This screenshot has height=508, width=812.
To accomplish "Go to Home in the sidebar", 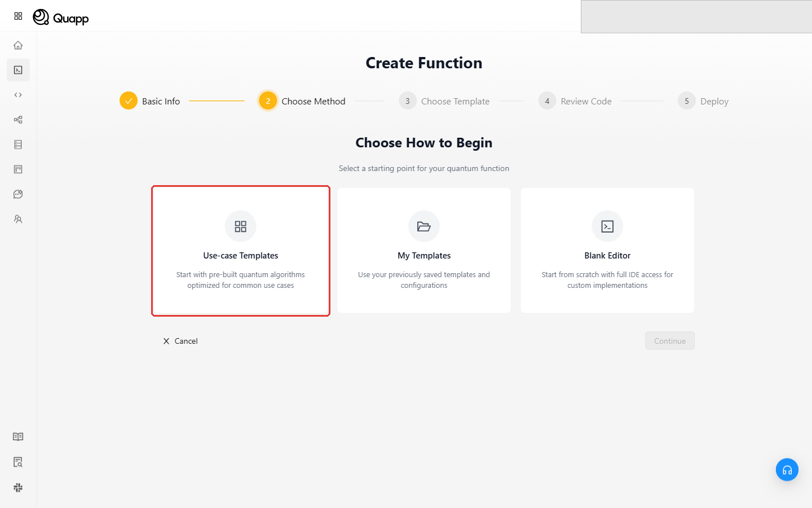I will point(18,45).
